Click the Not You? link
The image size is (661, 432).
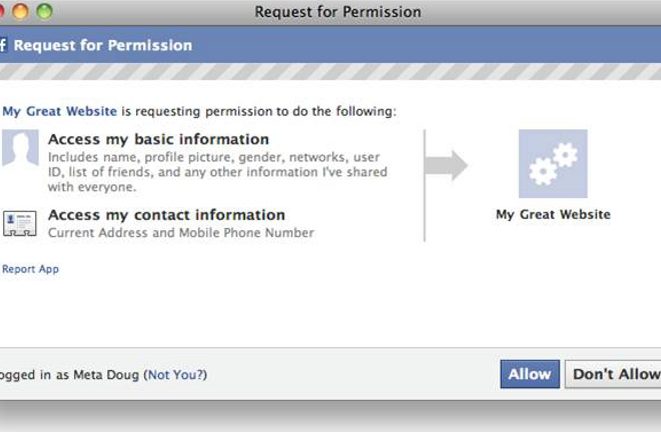pos(177,375)
